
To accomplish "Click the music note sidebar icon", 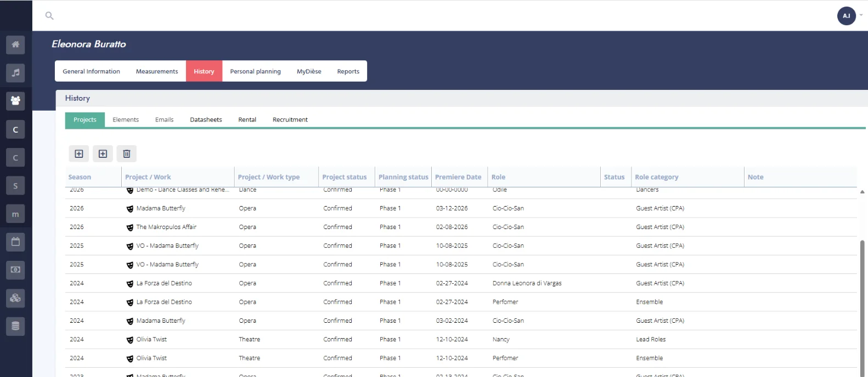I will (x=15, y=73).
